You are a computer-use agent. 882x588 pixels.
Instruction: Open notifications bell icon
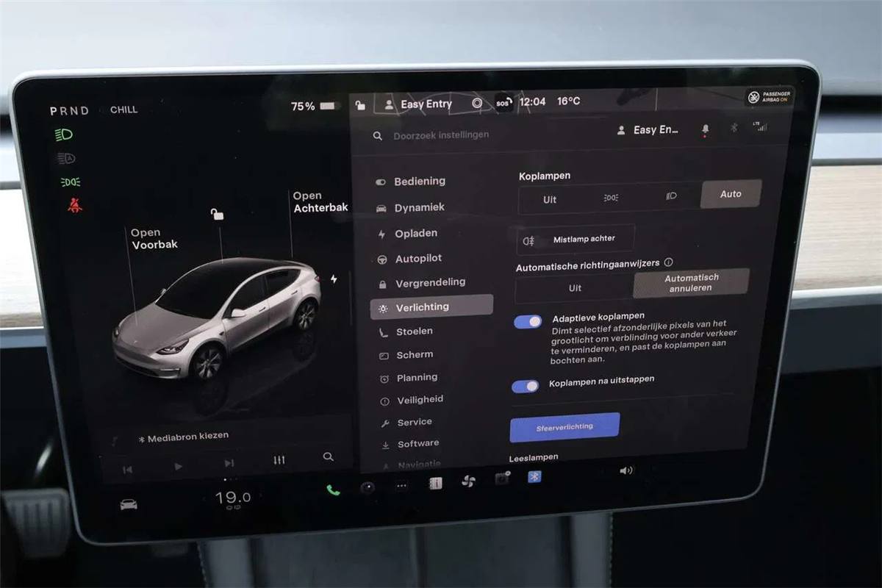(x=706, y=129)
